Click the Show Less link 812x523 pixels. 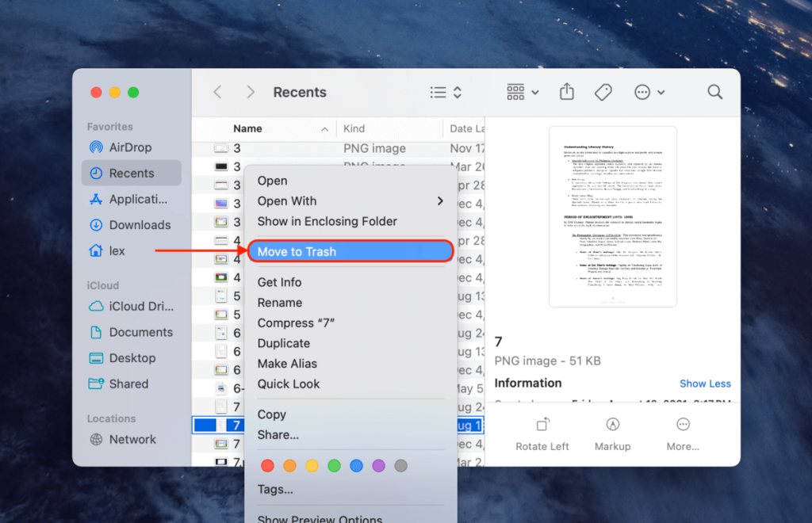coord(705,383)
